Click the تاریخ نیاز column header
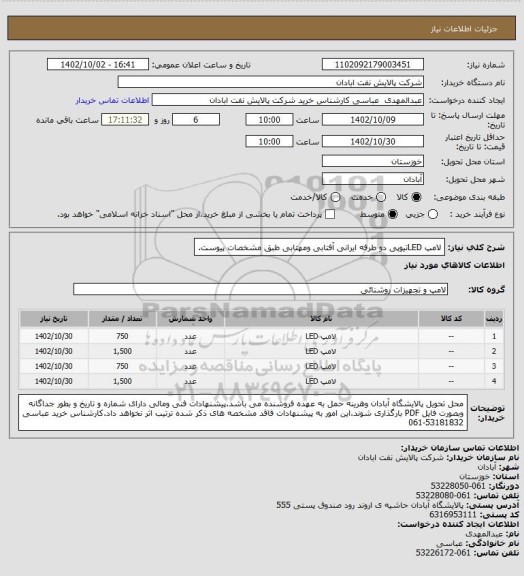This screenshot has width=524, height=576. click(54, 319)
